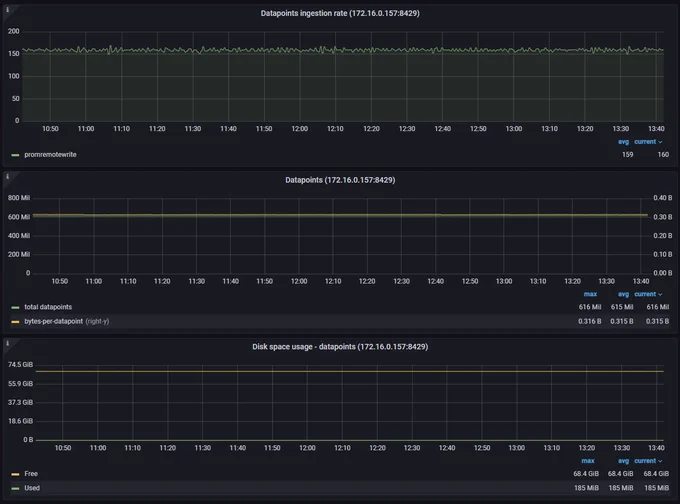Click the (right-y) label beside bytes-per-datapoint
Screen dimensions: 680x504
click(x=97, y=321)
